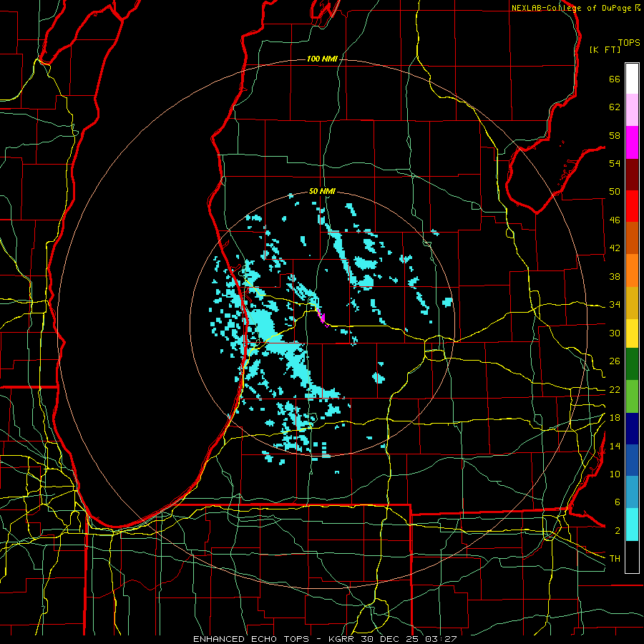Viewport: 644px width, 644px height.
Task: Click the '30' legend value
Action: coord(615,333)
